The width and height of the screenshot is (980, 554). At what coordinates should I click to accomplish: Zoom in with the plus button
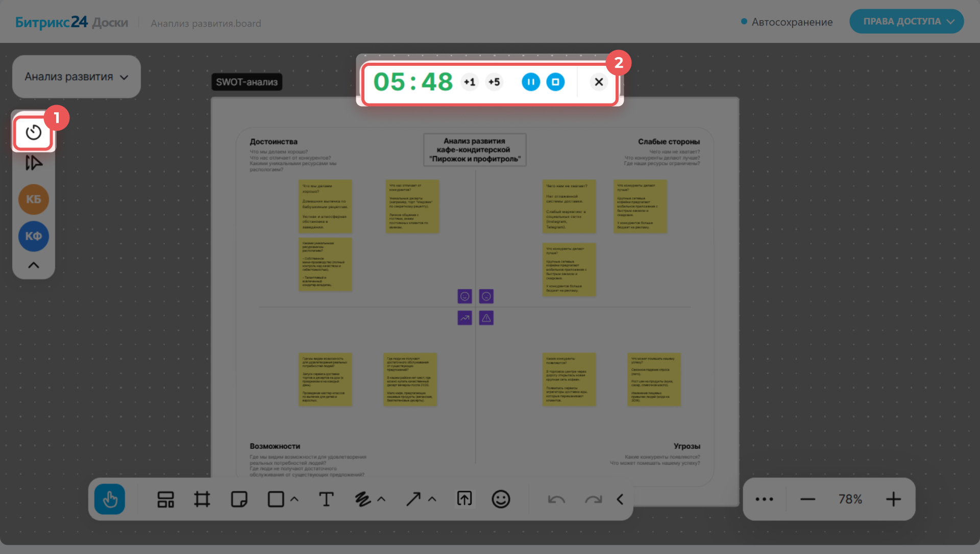[x=893, y=499]
